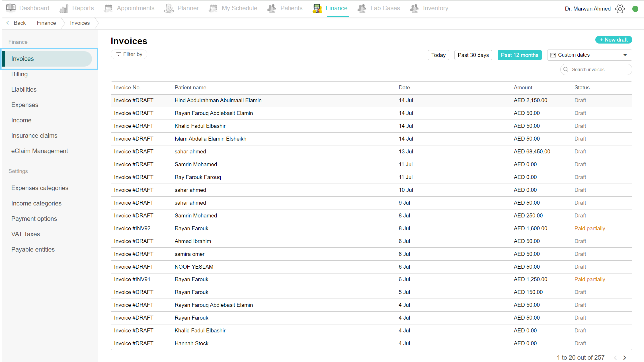Focus the Search invoices field

(596, 69)
